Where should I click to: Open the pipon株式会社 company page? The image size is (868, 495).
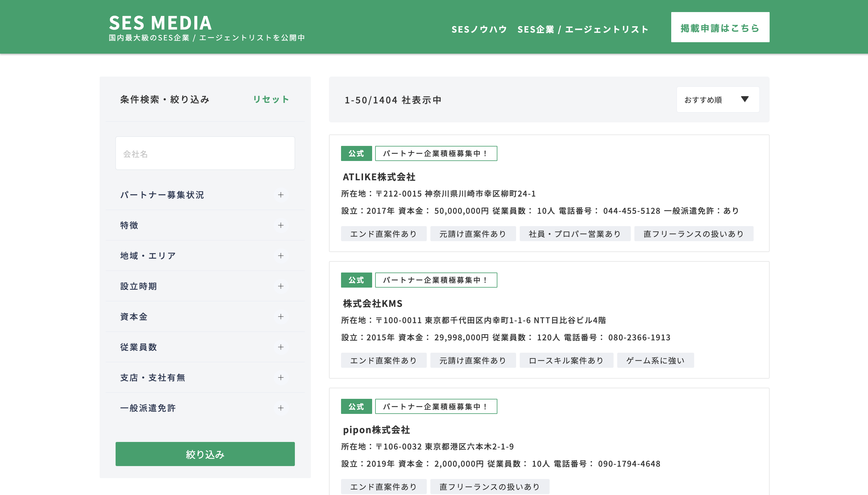point(376,430)
